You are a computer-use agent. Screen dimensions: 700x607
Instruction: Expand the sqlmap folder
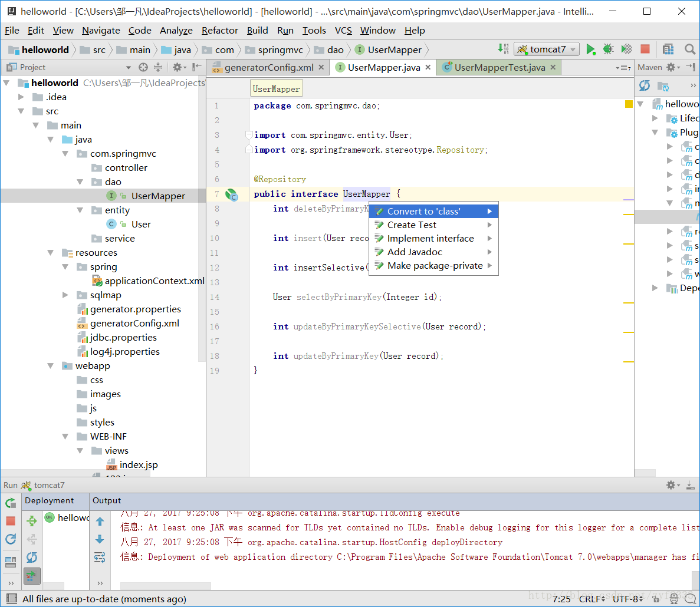[65, 295]
